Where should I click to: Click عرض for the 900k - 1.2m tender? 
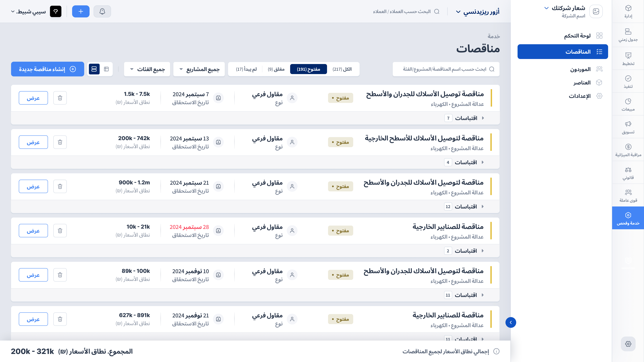coord(33,186)
